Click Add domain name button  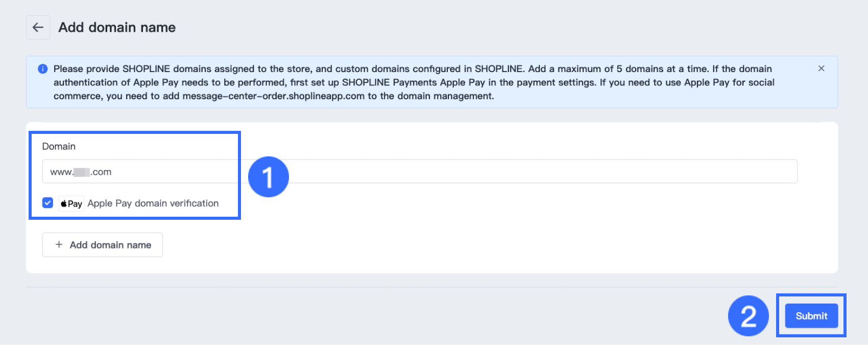tap(103, 245)
